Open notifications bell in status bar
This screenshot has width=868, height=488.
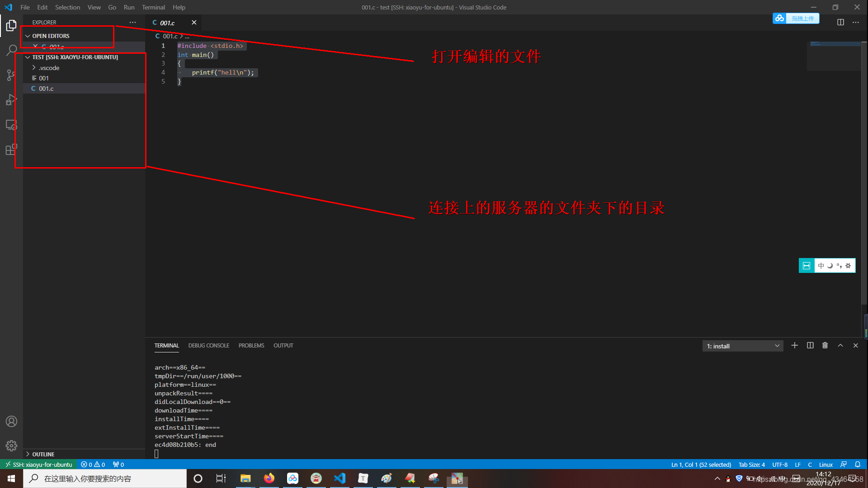[x=858, y=465]
